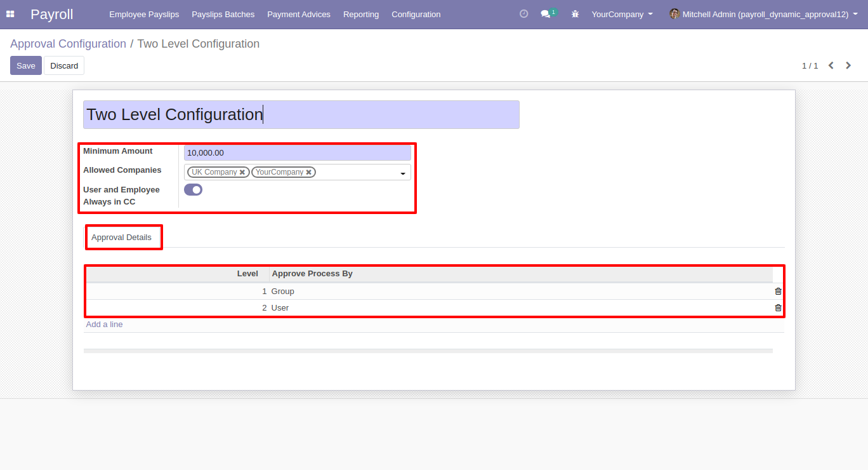Click the Minimum Amount input field
The width and height of the screenshot is (868, 470).
298,152
